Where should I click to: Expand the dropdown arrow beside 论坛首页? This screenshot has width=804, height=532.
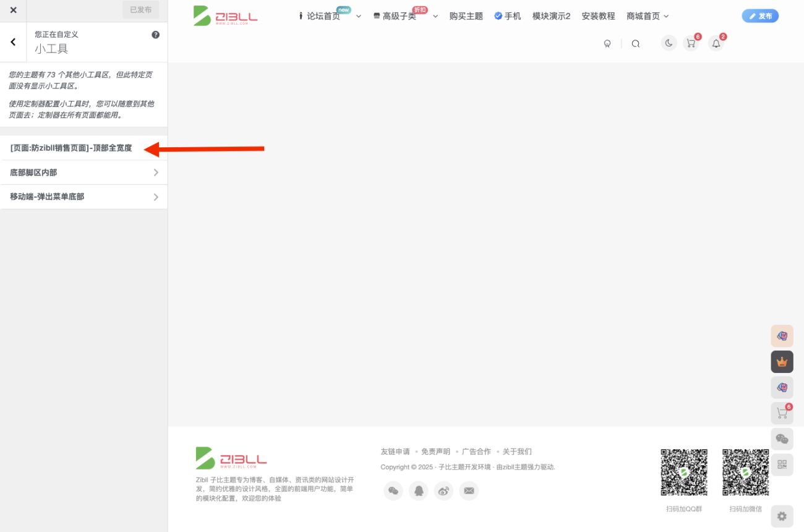pos(359,16)
